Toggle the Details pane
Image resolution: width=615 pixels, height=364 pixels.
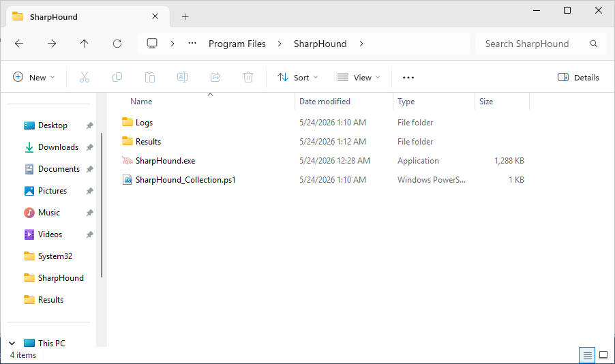click(578, 77)
